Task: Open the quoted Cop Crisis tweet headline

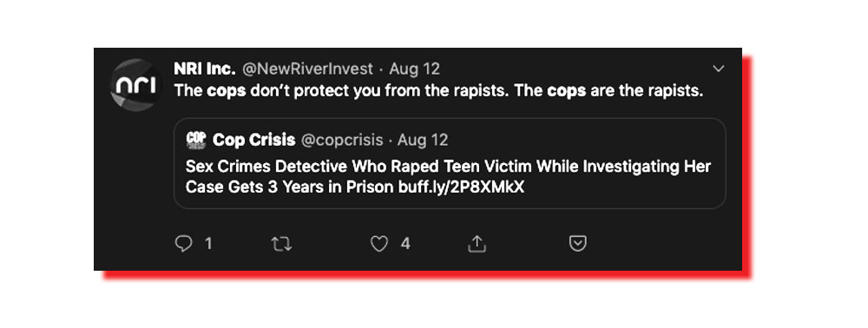Action: 448,177
